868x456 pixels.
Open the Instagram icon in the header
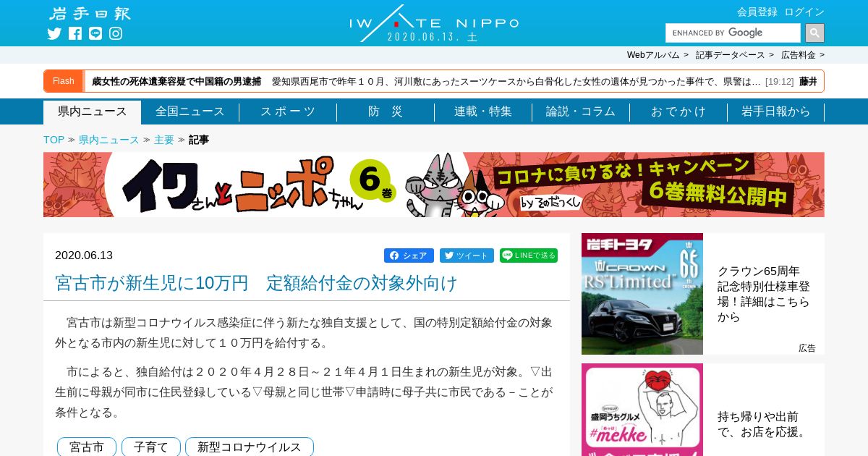click(x=116, y=33)
